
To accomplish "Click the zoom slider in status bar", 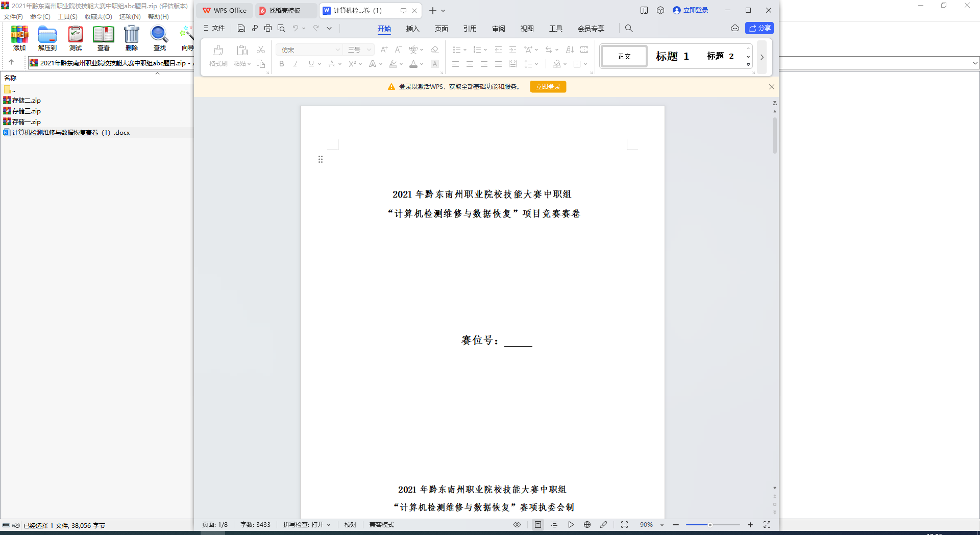I will (713, 525).
